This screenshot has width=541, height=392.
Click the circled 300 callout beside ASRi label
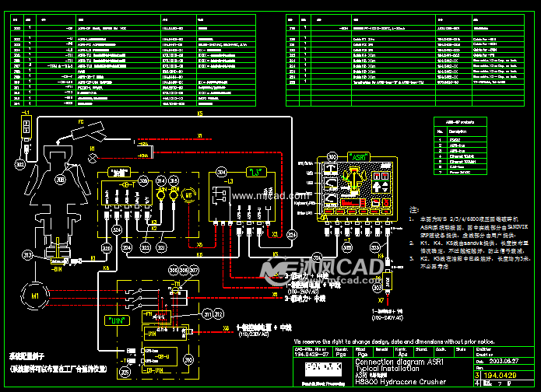[x=332, y=157]
